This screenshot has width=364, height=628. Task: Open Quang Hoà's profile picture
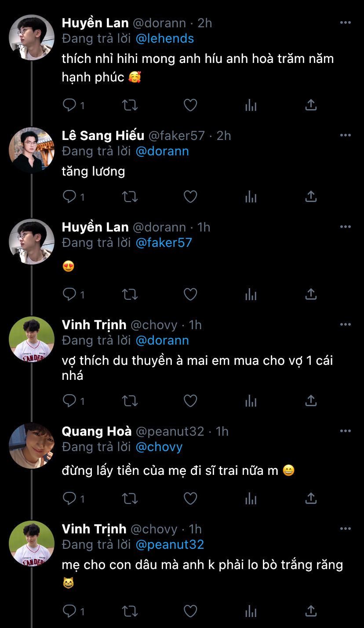click(32, 445)
